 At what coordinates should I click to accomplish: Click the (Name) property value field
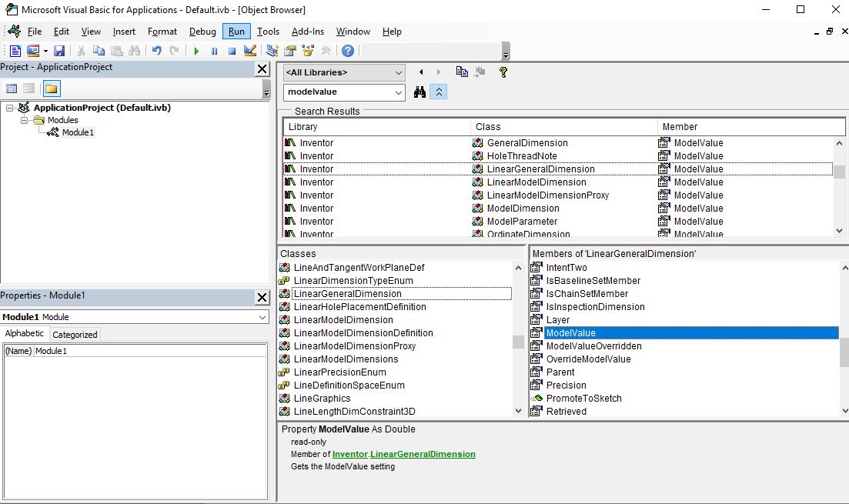150,351
